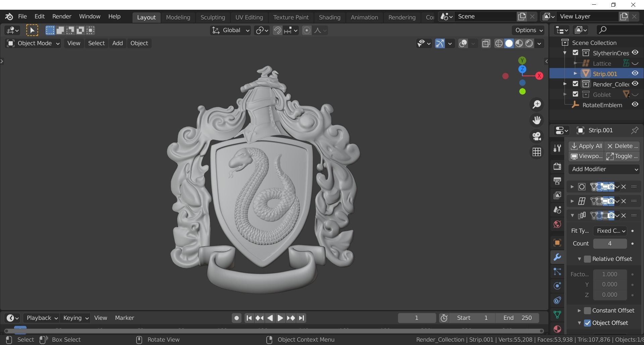Toggle SlytherinCrest collection checkbox
This screenshot has width=644, height=345.
[576, 53]
